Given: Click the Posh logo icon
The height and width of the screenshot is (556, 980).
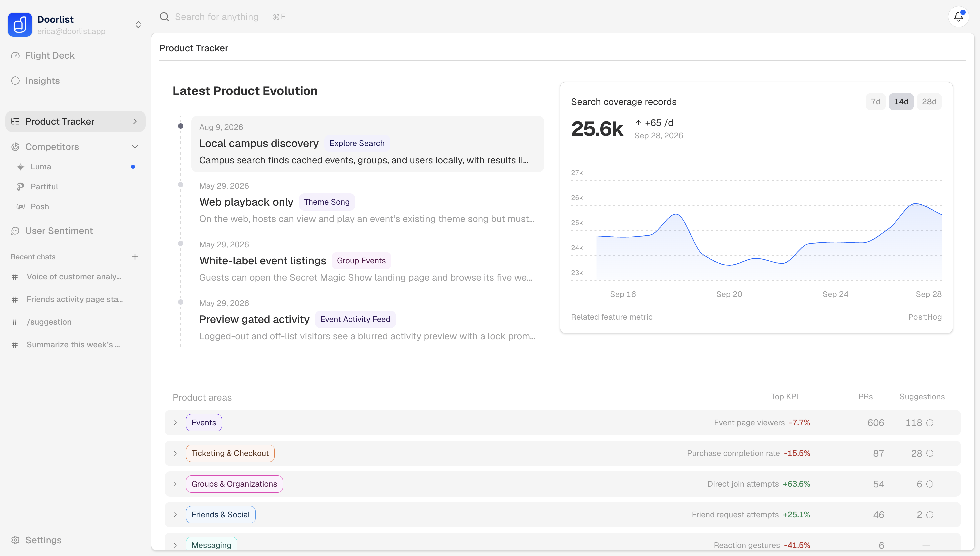Looking at the screenshot, I should click(21, 207).
